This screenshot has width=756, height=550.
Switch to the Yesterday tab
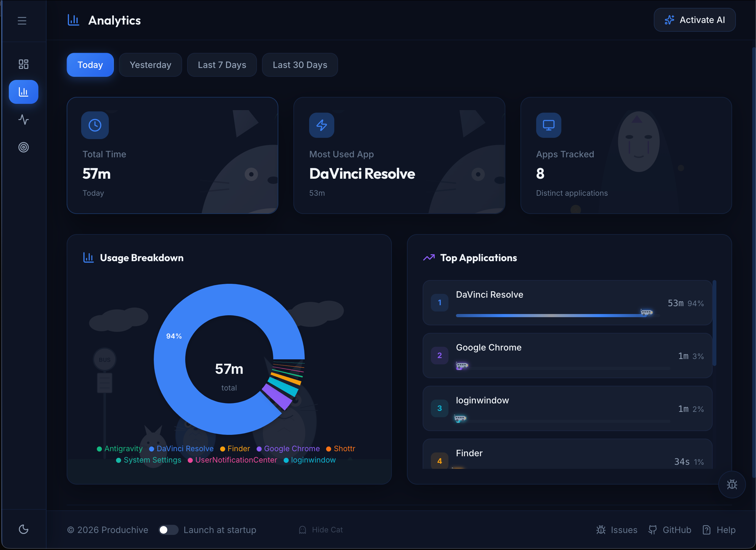point(150,65)
